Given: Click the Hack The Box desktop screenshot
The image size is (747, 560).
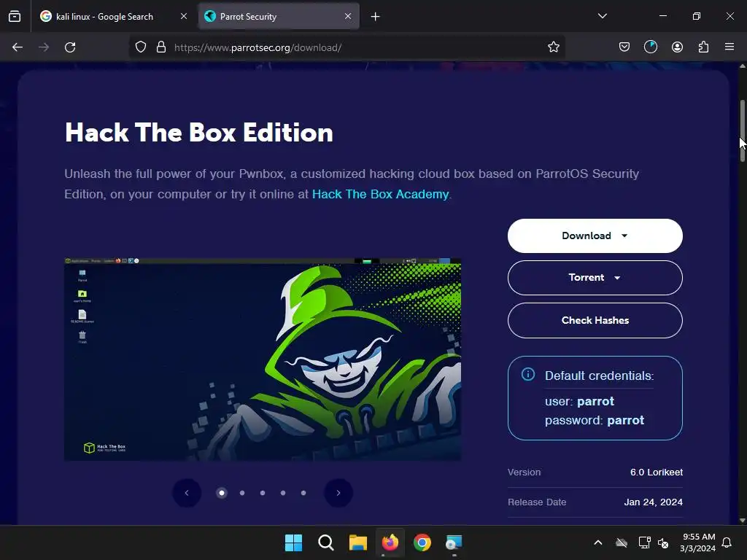Looking at the screenshot, I should click(x=263, y=359).
